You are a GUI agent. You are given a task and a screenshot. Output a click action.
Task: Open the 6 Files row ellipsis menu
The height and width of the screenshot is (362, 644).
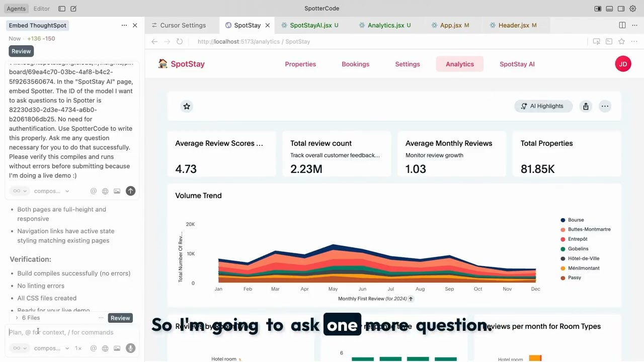coord(101,318)
